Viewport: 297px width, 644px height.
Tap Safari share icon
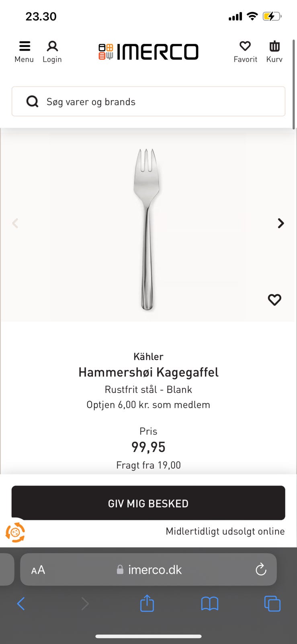tap(147, 603)
